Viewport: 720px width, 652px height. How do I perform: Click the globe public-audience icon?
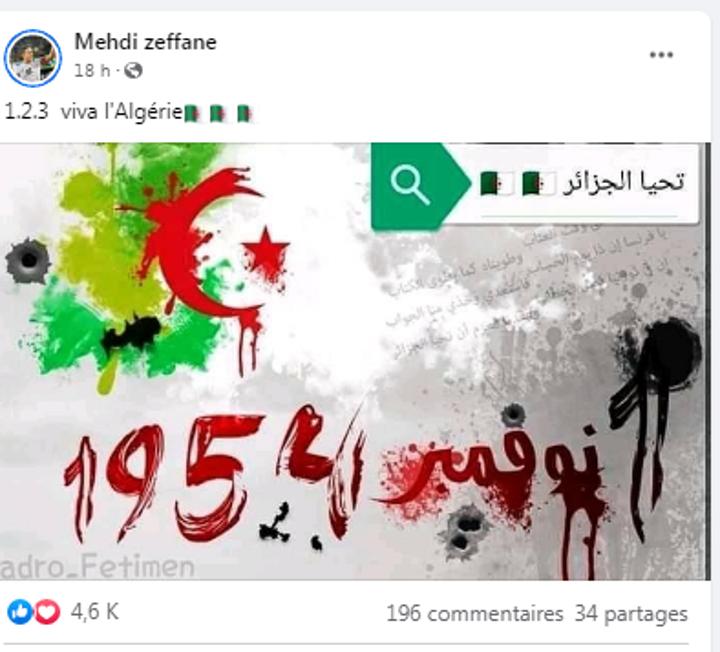coord(133,71)
